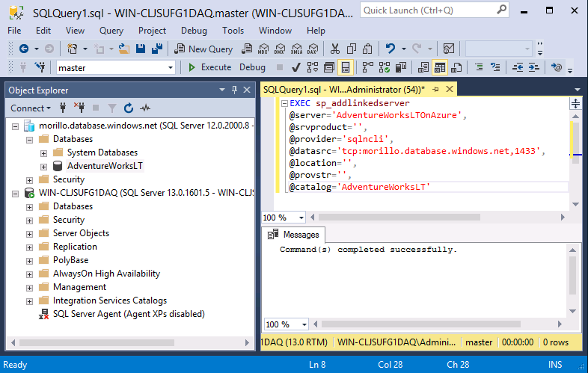This screenshot has height=373, width=588.
Task: Display the Estimated Execution Plan
Action: (313, 67)
